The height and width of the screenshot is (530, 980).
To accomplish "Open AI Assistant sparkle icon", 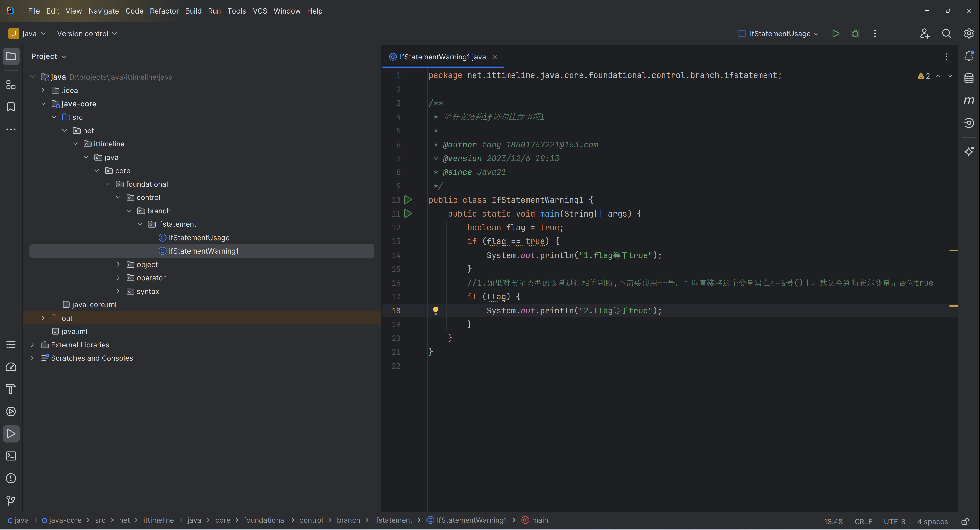I will [x=969, y=152].
